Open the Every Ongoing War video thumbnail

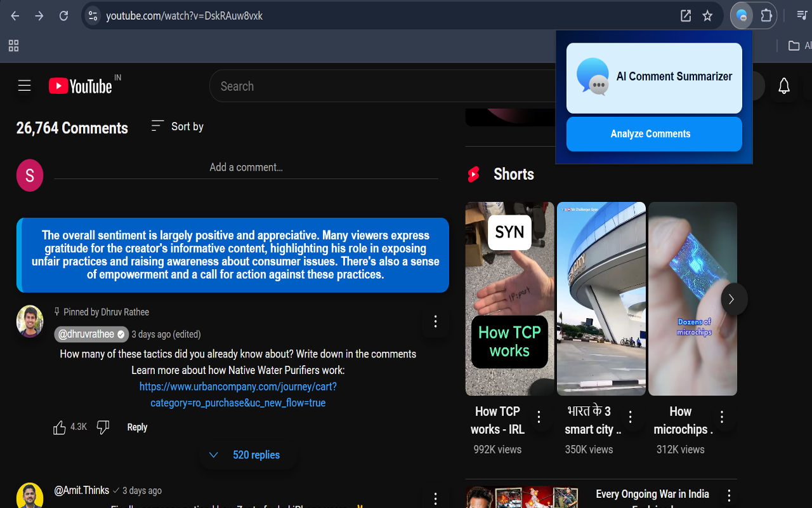pos(523,497)
